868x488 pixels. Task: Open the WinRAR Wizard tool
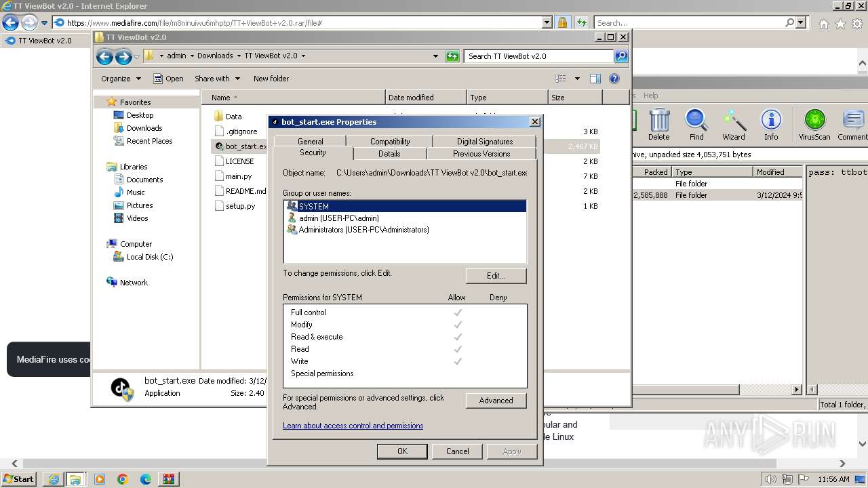(733, 125)
